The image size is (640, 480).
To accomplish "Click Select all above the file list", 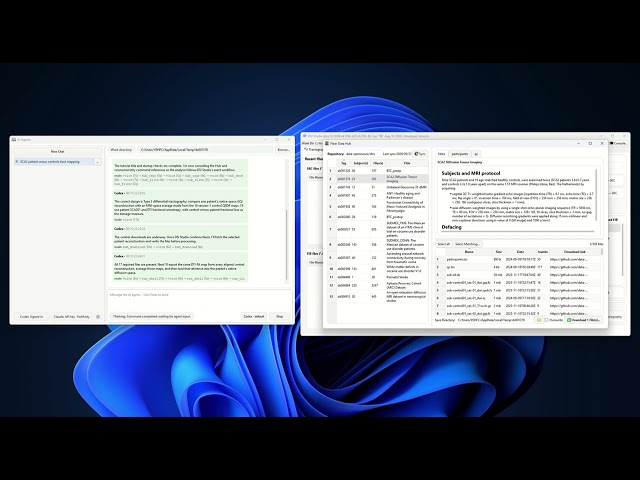I will click(444, 244).
